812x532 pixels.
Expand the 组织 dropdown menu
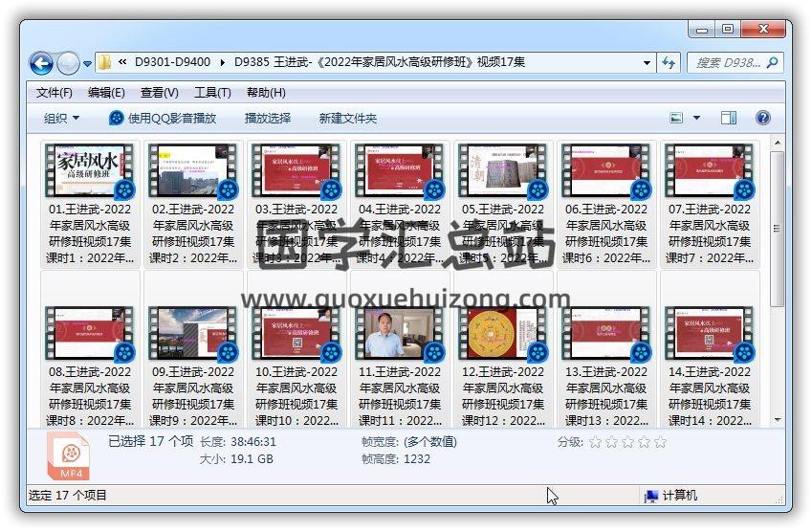point(62,118)
